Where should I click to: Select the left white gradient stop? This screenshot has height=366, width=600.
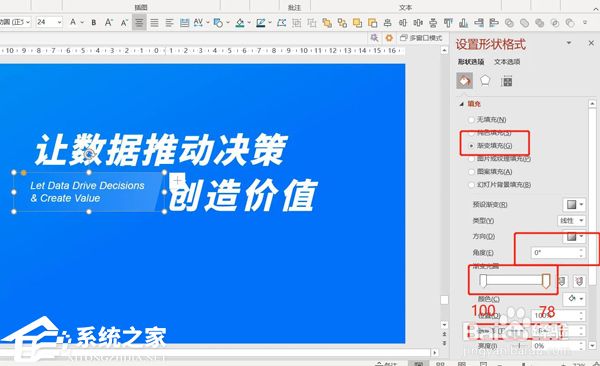[483, 281]
